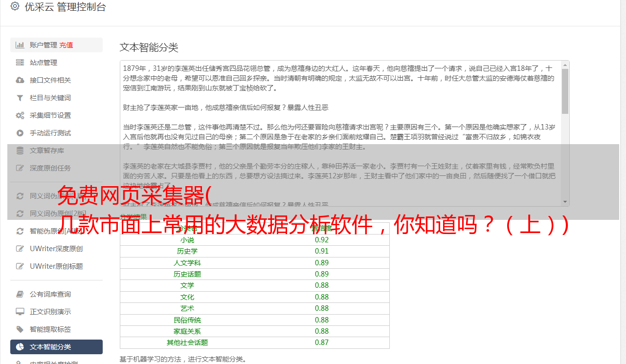Click the 其他社会话题 category cell

tap(187, 343)
